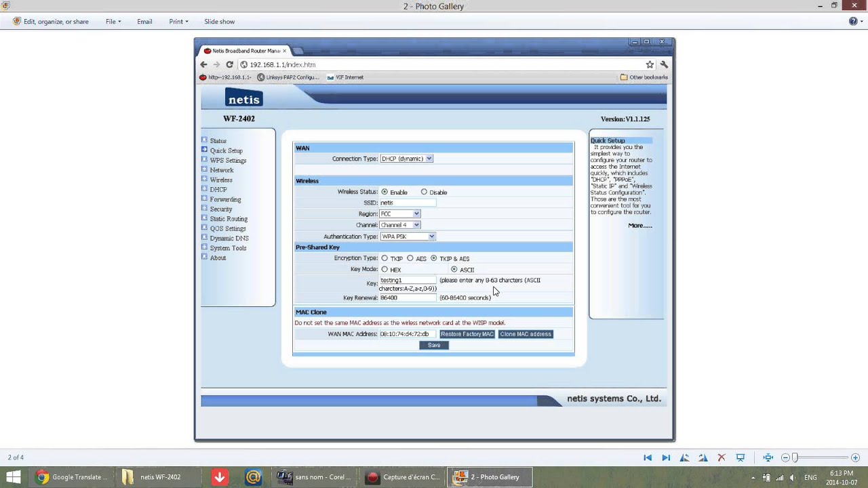The width and height of the screenshot is (868, 488).
Task: Select Wireless Status Disable radio
Action: [424, 192]
